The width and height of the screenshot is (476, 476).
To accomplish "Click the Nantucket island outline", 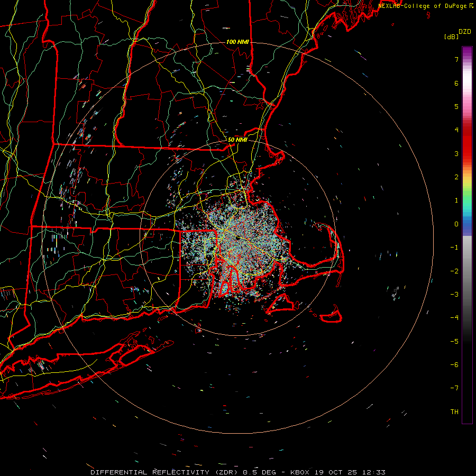I will (331, 314).
